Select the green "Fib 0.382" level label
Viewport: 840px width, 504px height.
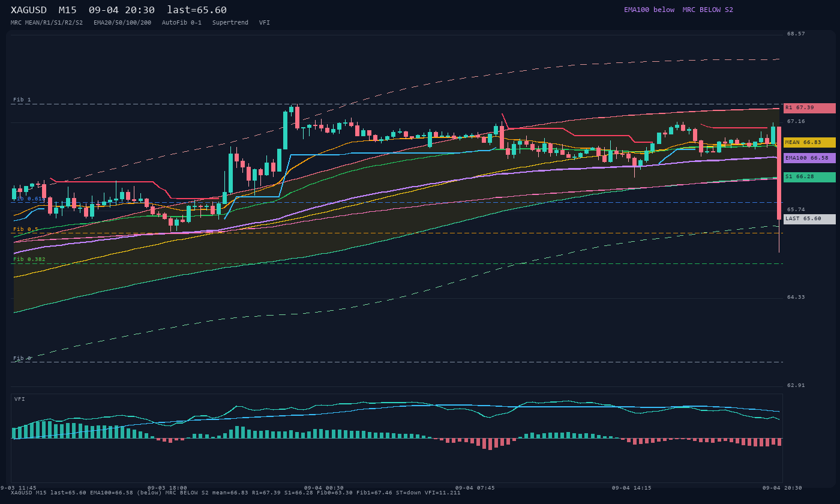pos(29,260)
